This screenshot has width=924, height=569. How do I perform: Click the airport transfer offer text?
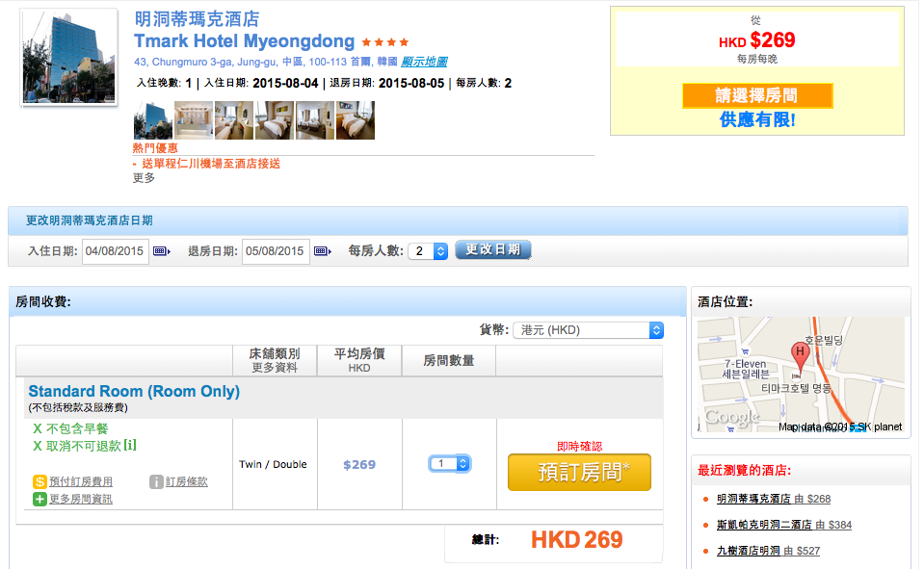click(x=211, y=164)
